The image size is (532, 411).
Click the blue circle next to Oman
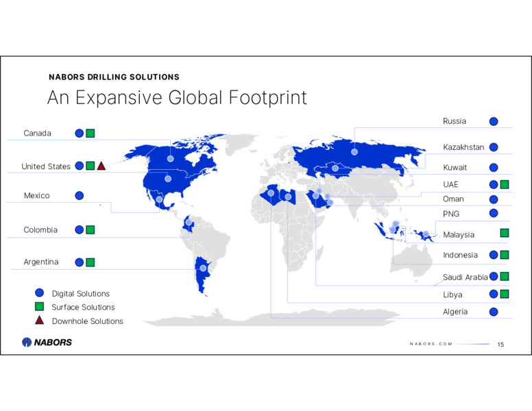tap(494, 199)
